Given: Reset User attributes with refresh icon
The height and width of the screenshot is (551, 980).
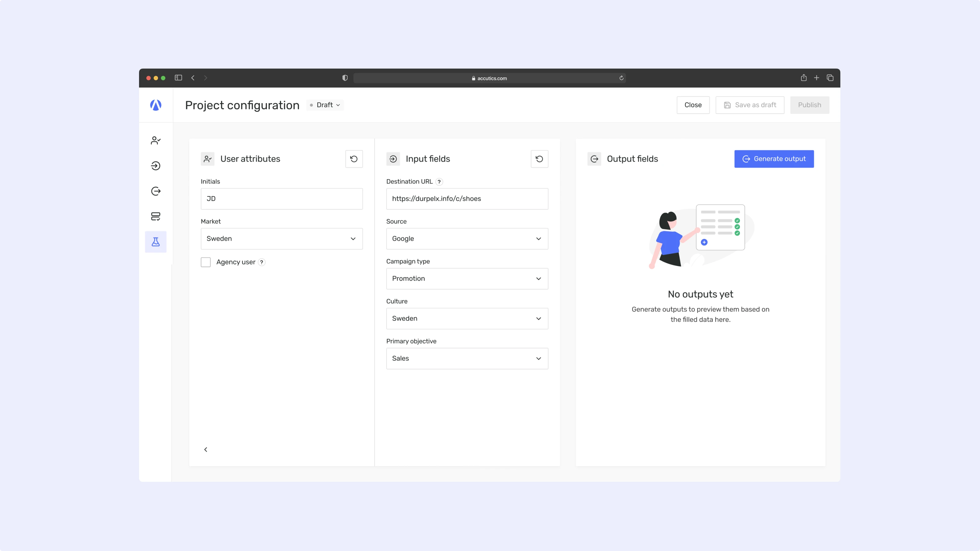Looking at the screenshot, I should tap(353, 159).
